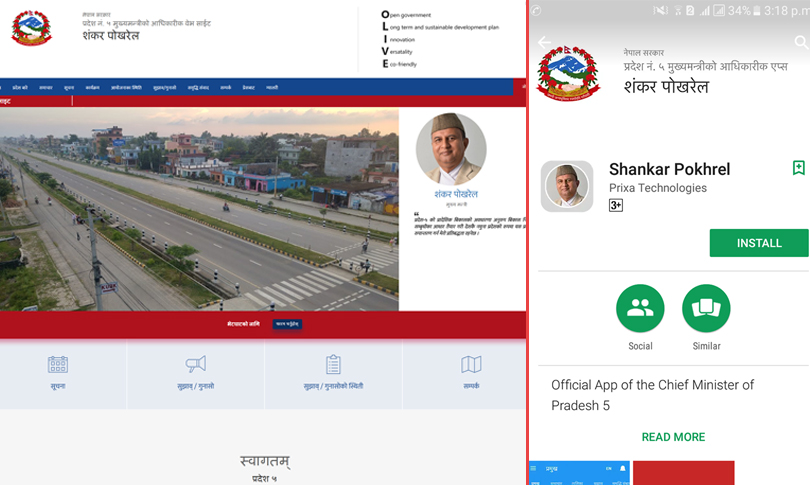Click the Chief Minister's circular portrait
The image size is (810, 485).
(x=451, y=149)
